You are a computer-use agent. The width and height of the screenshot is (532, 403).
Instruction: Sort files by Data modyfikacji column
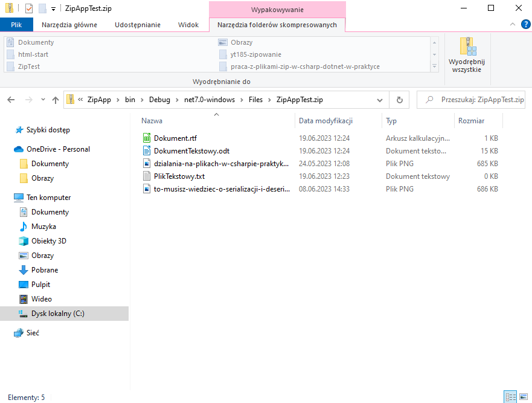pos(325,121)
